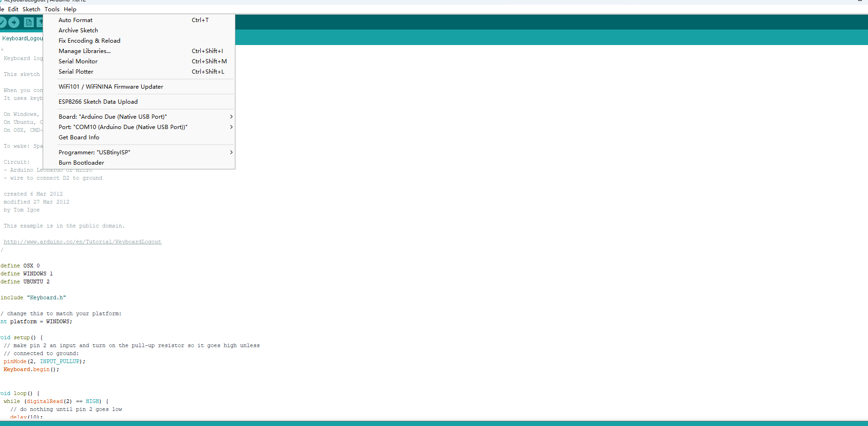Open Board: "Arduino Due (Native USB Port)" item

tap(139, 117)
